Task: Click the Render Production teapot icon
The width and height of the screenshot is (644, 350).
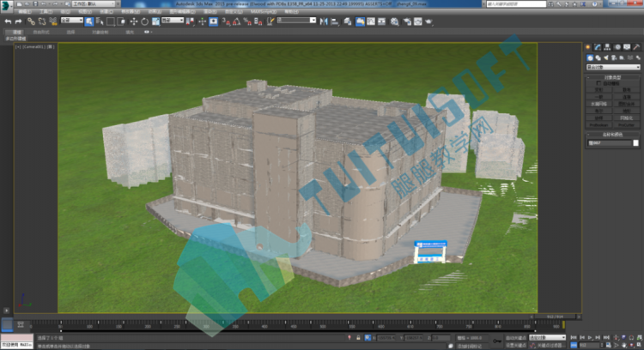Action: (x=428, y=21)
